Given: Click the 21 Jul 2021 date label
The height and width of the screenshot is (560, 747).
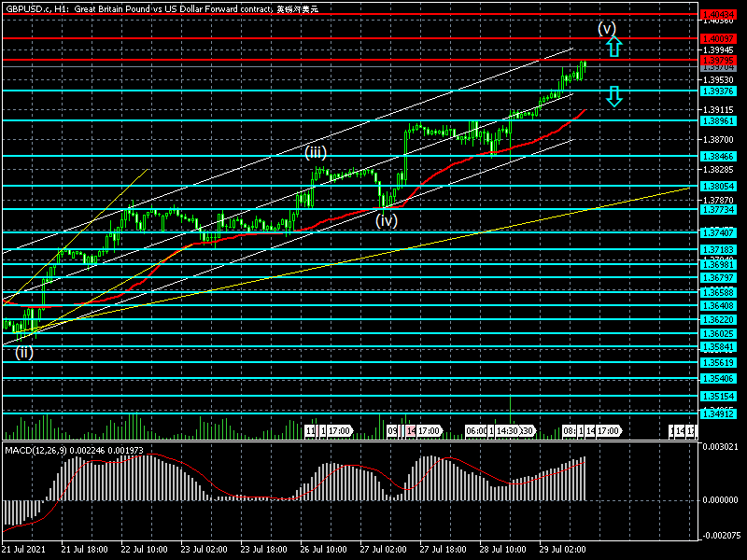Looking at the screenshot, I should [23, 552].
